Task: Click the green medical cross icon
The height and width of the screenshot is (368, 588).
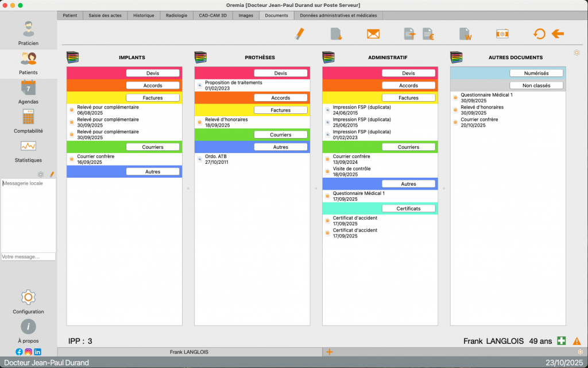Action: 562,341
